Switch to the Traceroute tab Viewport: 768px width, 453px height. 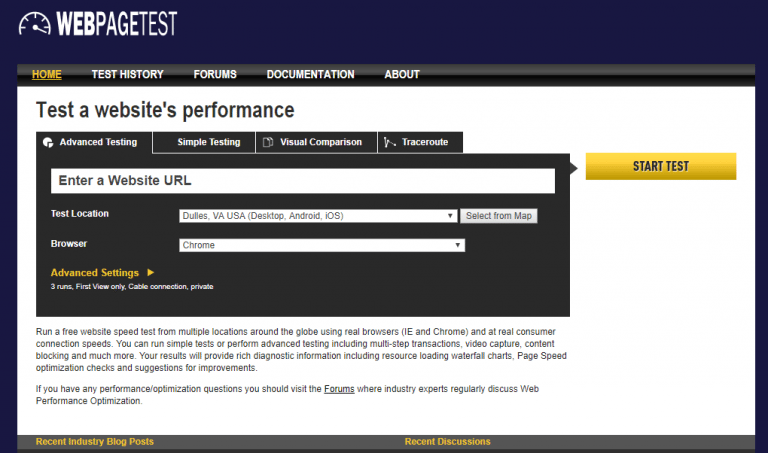pos(420,143)
